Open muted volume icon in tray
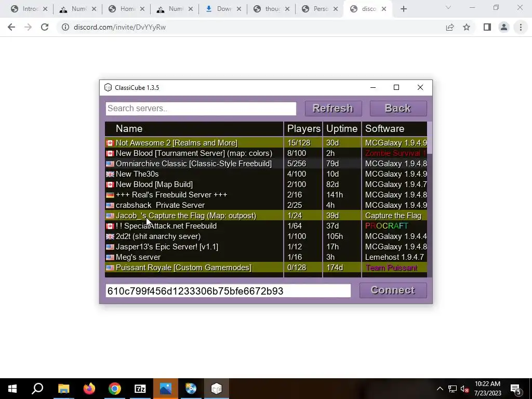Image resolution: width=532 pixels, height=399 pixels. click(464, 389)
